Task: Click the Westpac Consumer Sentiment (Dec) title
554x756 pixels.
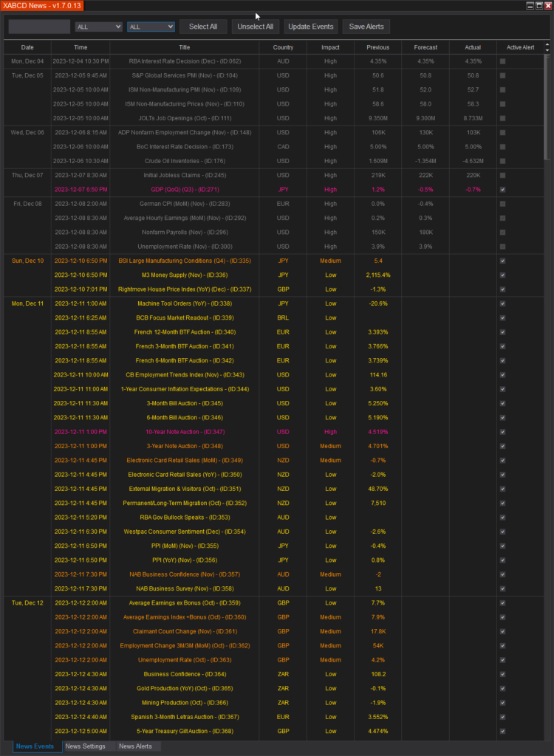Action: (185, 532)
